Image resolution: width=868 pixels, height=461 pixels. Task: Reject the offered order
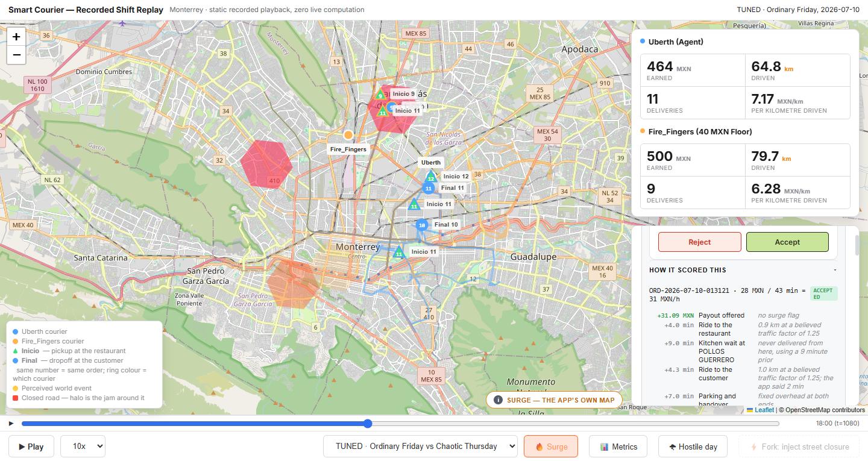point(700,242)
